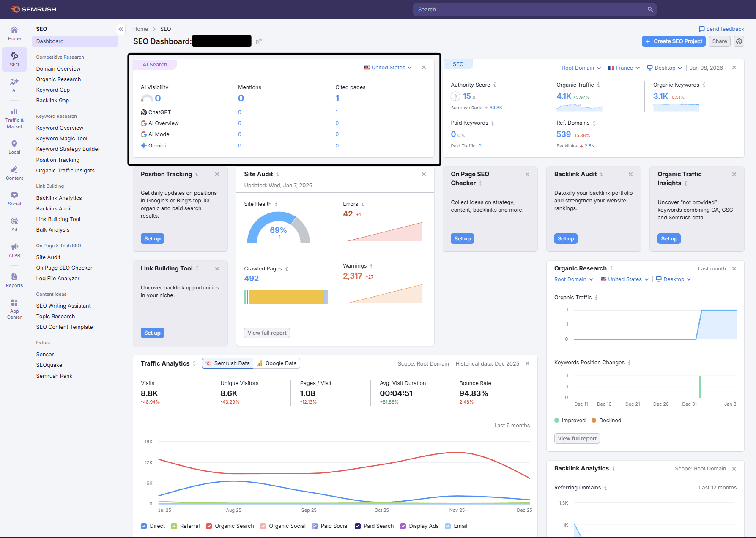The image size is (756, 538).
Task: Open the AI section in left rail
Action: tap(14, 85)
